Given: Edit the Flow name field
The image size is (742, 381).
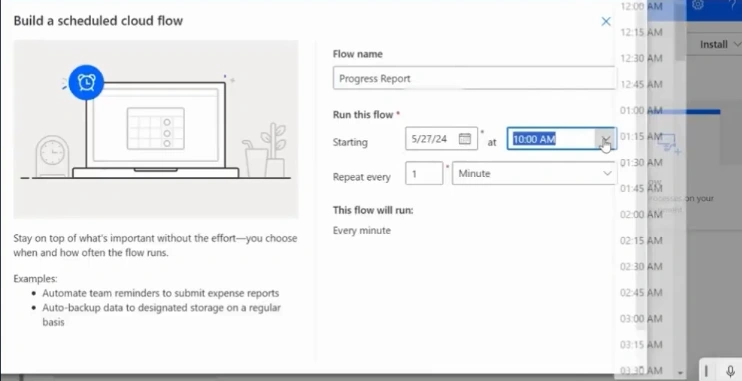Looking at the screenshot, I should pos(474,78).
